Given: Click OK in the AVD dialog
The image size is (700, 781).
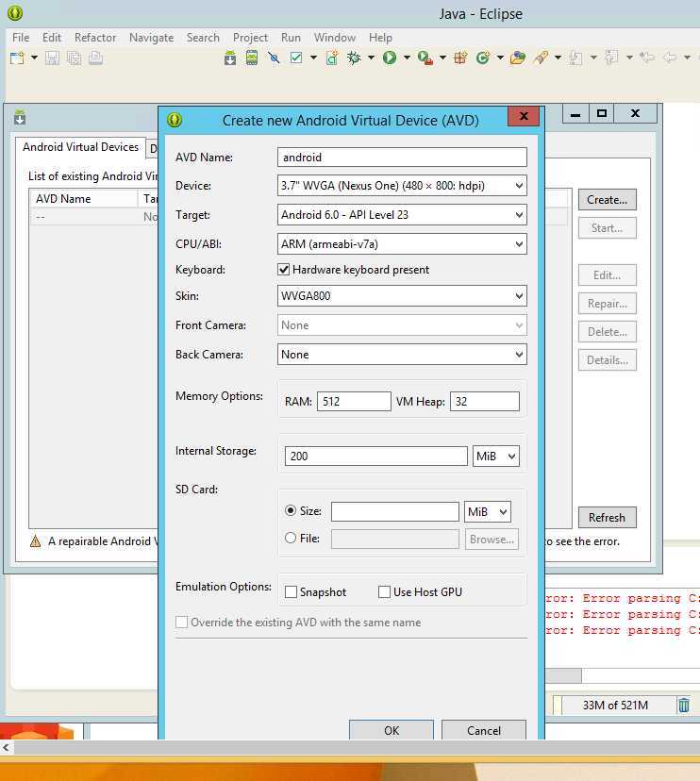Looking at the screenshot, I should tap(392, 730).
